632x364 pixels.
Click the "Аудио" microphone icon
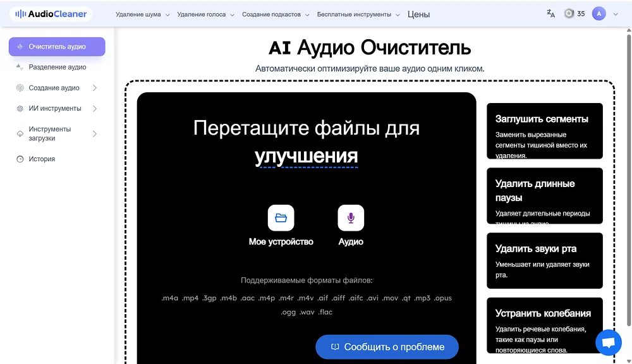point(351,218)
